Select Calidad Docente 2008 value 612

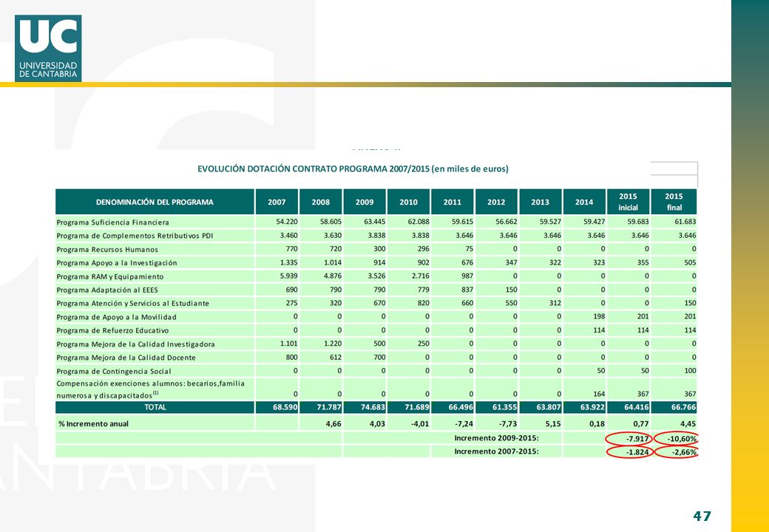[336, 358]
